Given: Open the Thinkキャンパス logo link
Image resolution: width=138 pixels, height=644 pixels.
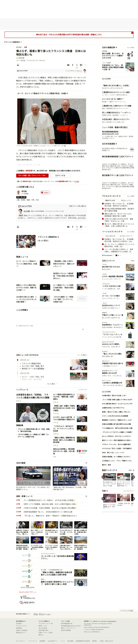Looking at the screenshot, I should coord(28,597).
